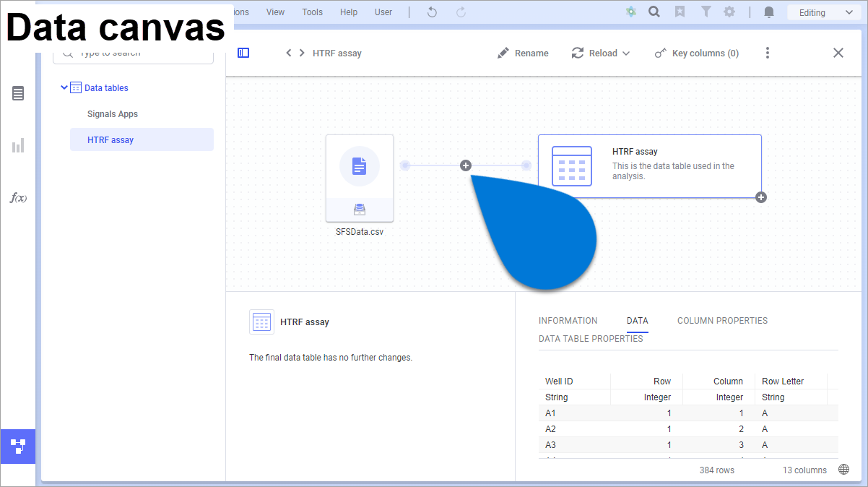Switch to the COLUMN PROPERTIES tab
The height and width of the screenshot is (487, 868).
tap(722, 321)
